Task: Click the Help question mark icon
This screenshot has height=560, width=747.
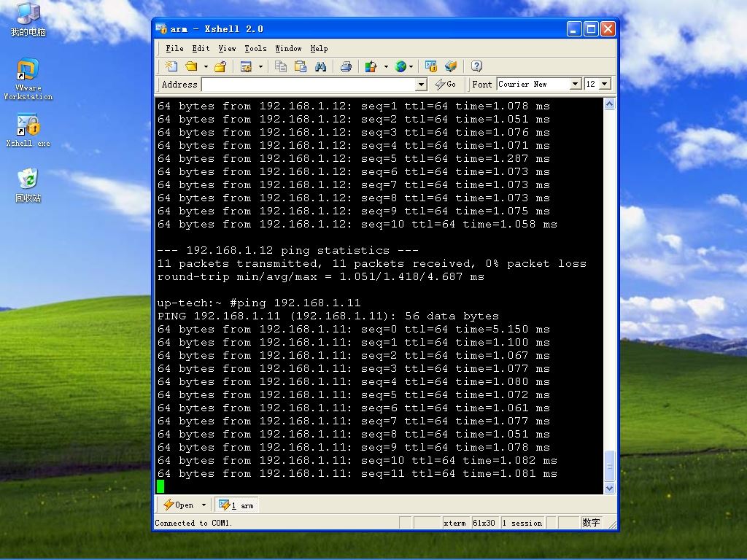Action: (476, 66)
